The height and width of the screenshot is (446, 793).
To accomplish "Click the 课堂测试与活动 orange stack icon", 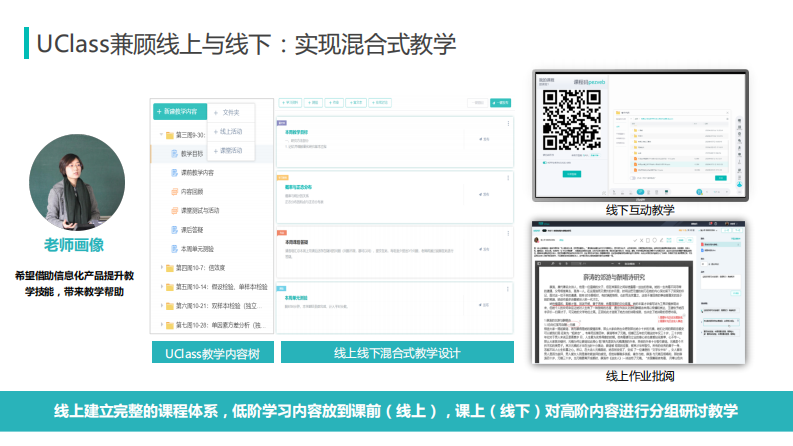I will pyautogui.click(x=174, y=210).
